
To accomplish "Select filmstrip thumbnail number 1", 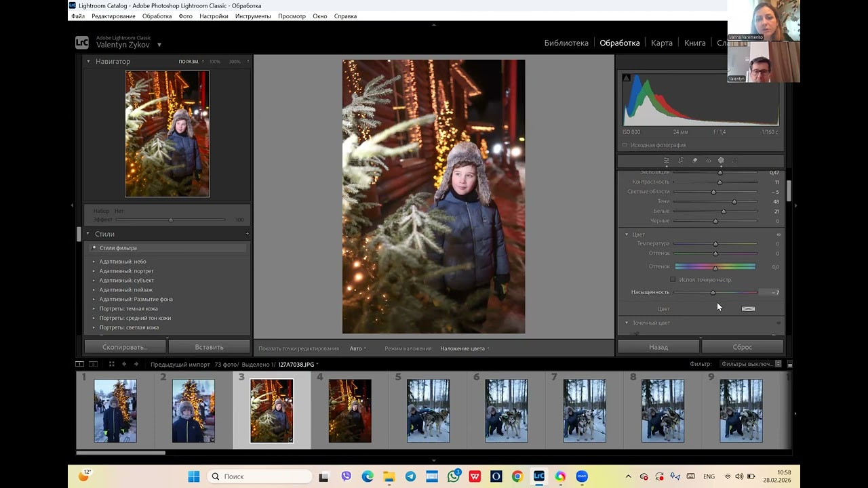I will click(x=115, y=411).
